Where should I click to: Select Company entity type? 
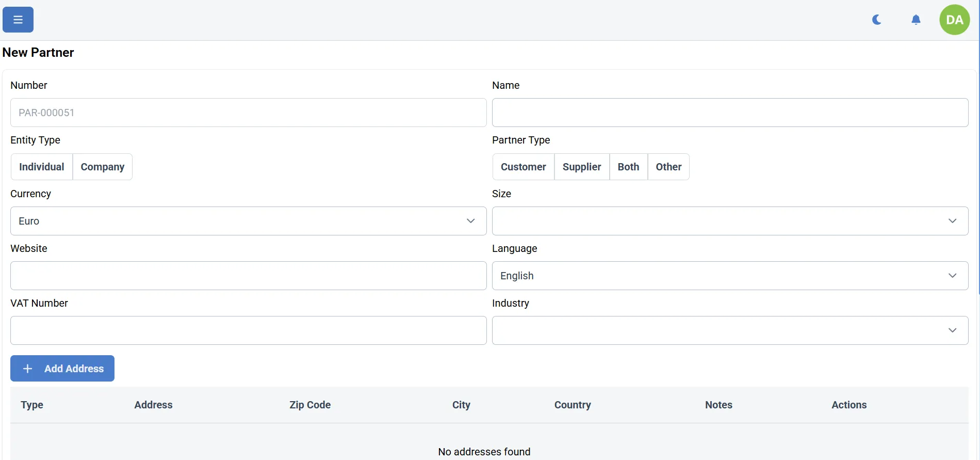coord(103,167)
